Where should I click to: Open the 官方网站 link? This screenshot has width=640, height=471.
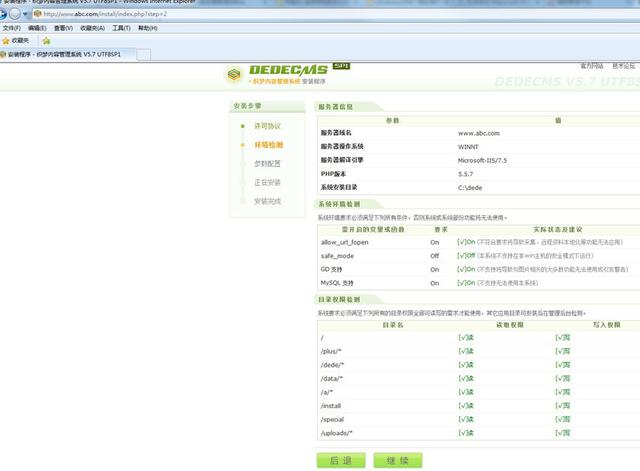tap(592, 66)
